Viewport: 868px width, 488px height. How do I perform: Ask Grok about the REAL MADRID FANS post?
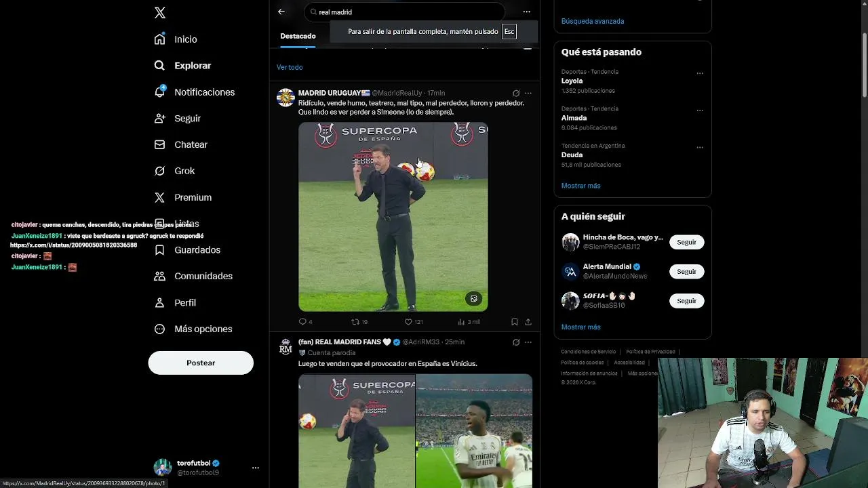point(516,342)
